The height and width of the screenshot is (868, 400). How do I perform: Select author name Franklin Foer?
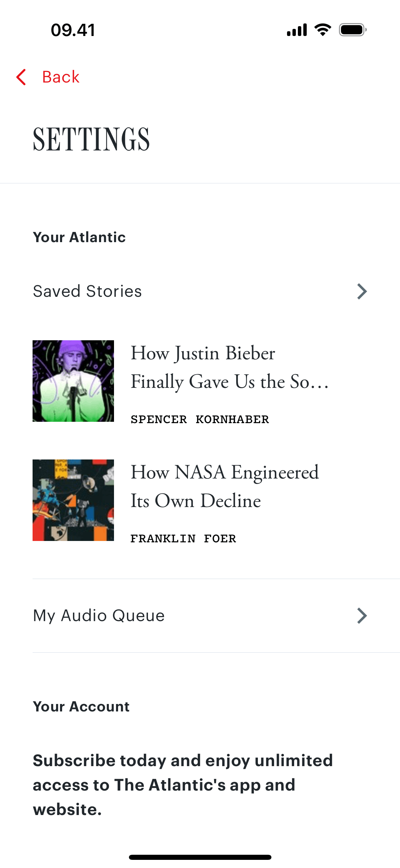[183, 539]
